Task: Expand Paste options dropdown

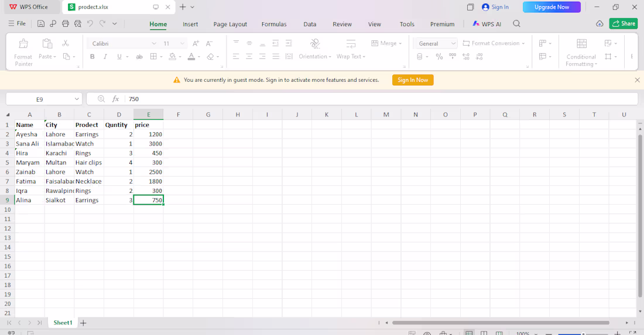Action: click(x=54, y=57)
